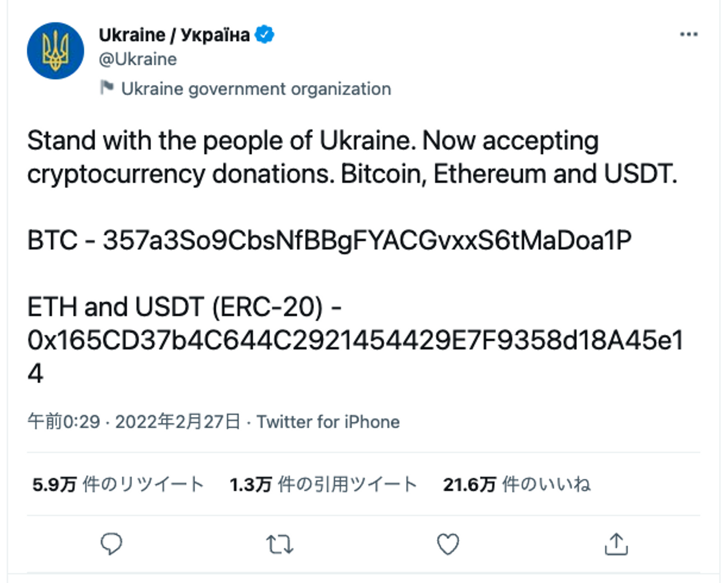Open the share tweet icon
This screenshot has height=583, width=728.
(x=616, y=545)
